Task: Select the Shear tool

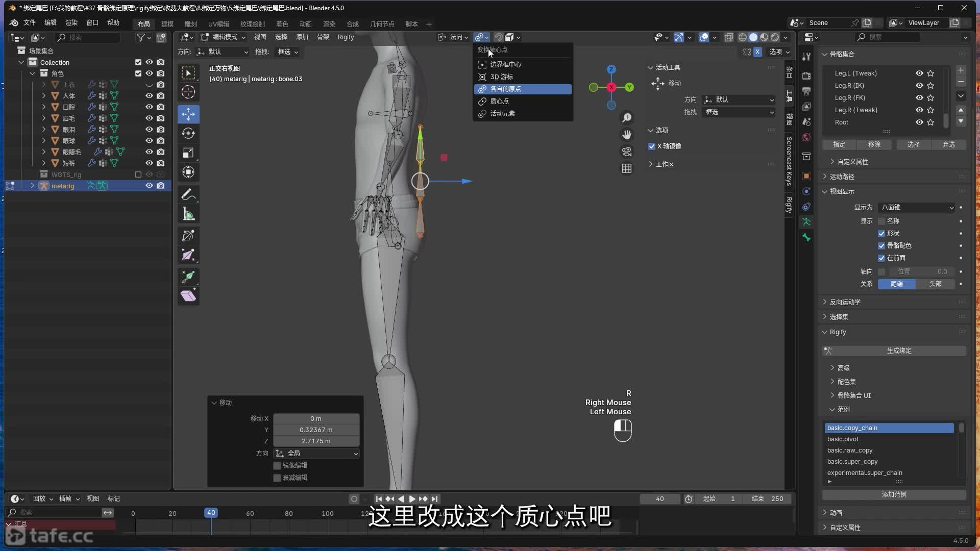Action: coord(188,296)
